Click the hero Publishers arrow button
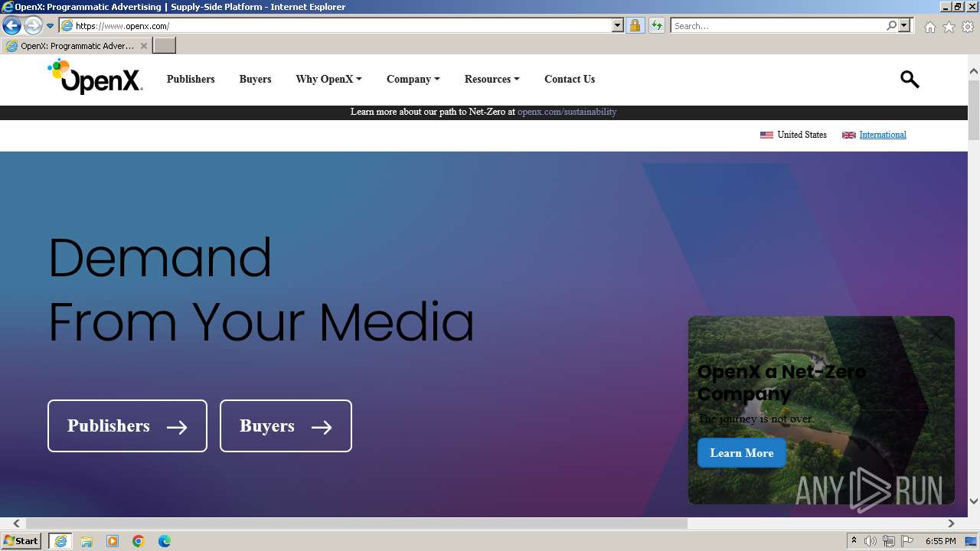Image resolution: width=980 pixels, height=551 pixels. (127, 425)
